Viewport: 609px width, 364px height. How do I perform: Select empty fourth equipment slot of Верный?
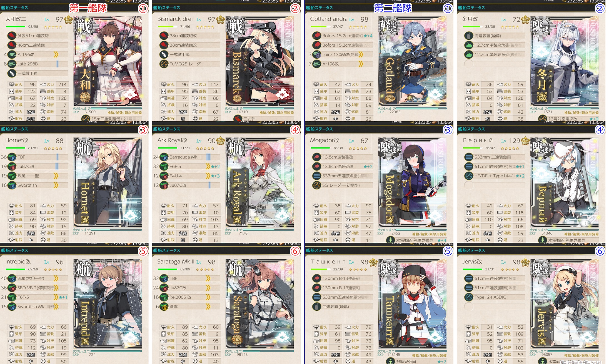click(x=469, y=185)
